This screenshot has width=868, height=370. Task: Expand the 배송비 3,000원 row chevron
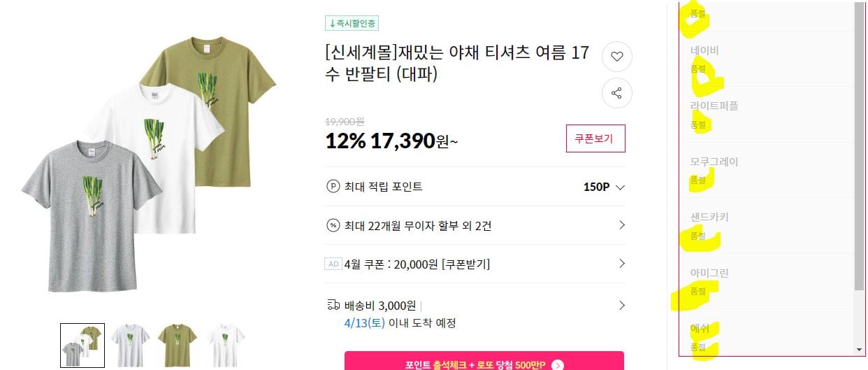click(x=621, y=305)
